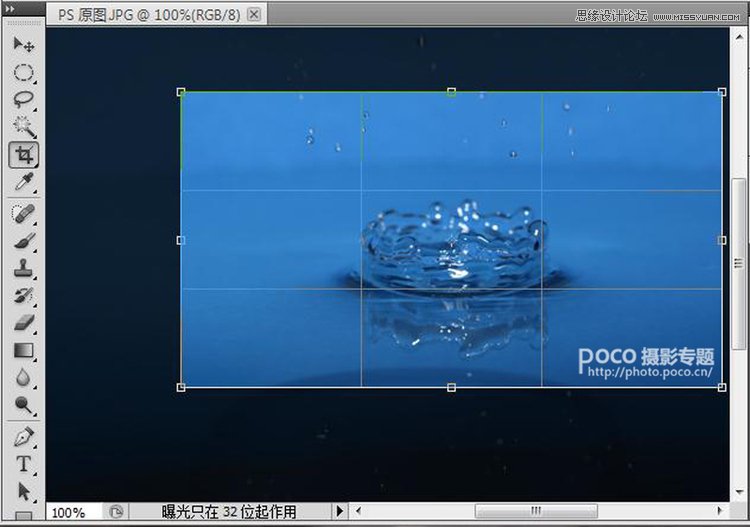The width and height of the screenshot is (750, 527).
Task: Click the vertical scrollbar up arrow
Action: pos(739,36)
